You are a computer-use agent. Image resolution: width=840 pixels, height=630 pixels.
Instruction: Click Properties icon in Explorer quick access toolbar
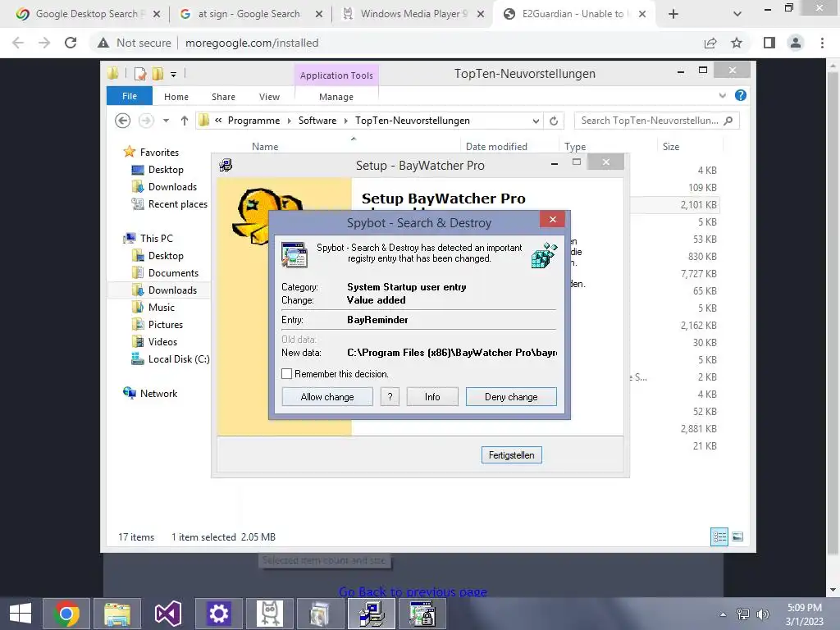tap(140, 73)
